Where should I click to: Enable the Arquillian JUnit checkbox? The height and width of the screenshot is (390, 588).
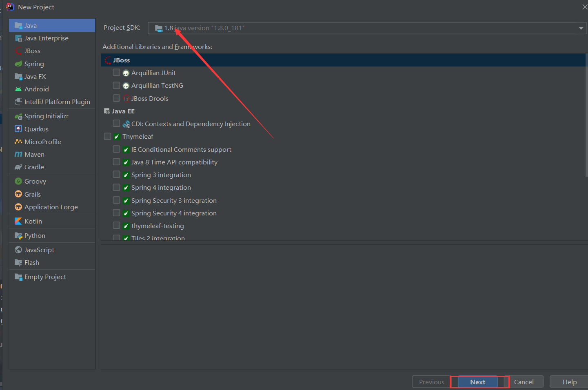(116, 72)
